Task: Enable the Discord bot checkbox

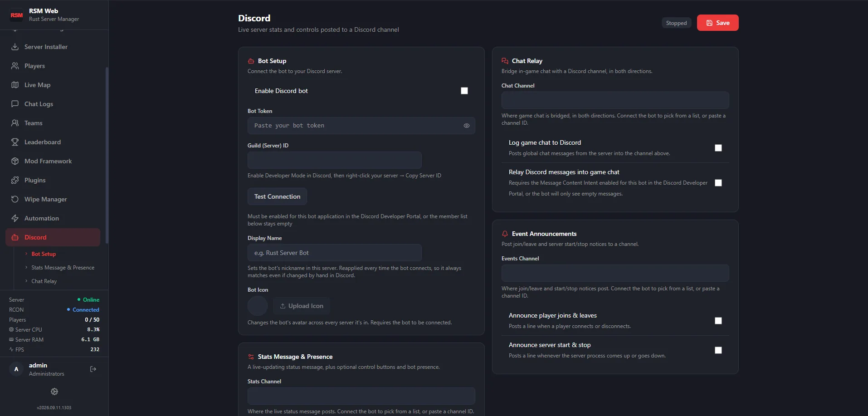Action: [x=464, y=91]
